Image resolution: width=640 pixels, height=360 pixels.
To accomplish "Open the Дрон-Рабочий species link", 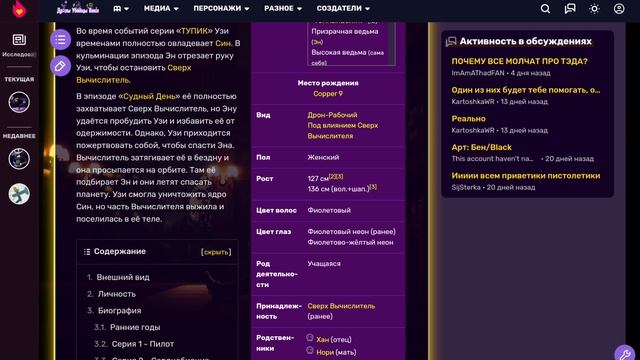I will 332,115.
